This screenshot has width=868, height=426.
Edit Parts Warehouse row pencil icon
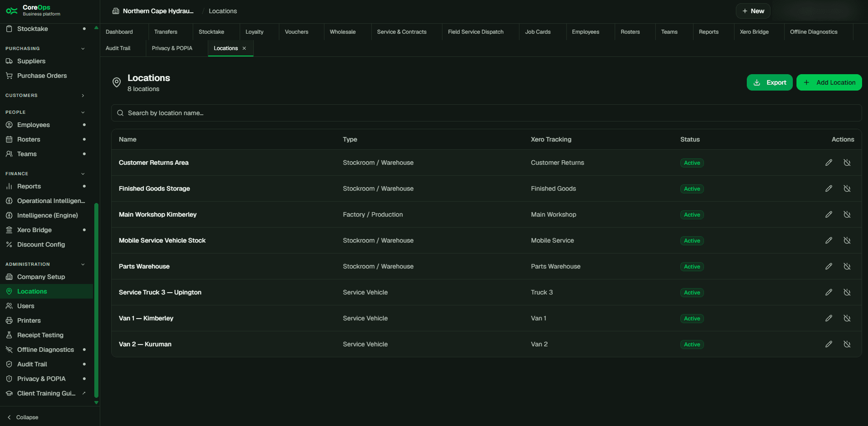click(829, 266)
